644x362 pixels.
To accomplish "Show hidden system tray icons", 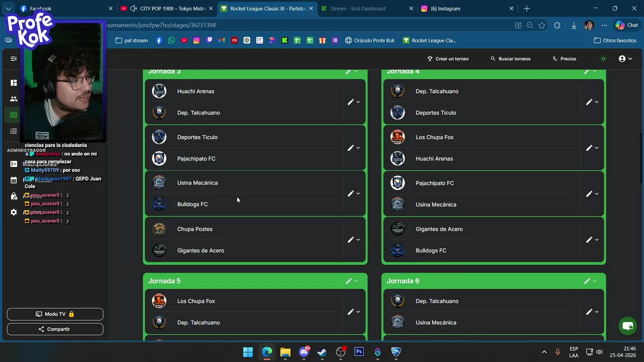I will [x=544, y=352].
